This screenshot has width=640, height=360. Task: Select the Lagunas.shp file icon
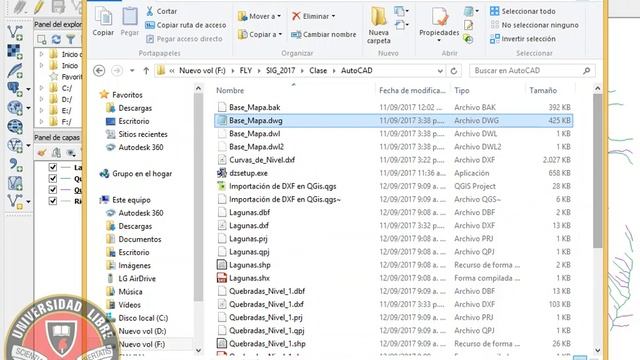222,265
